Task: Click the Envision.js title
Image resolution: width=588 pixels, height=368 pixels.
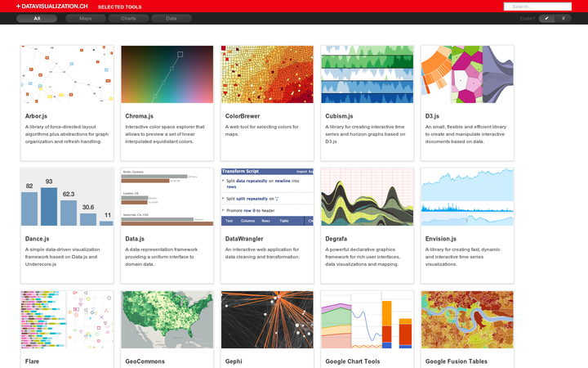Action: (x=441, y=239)
